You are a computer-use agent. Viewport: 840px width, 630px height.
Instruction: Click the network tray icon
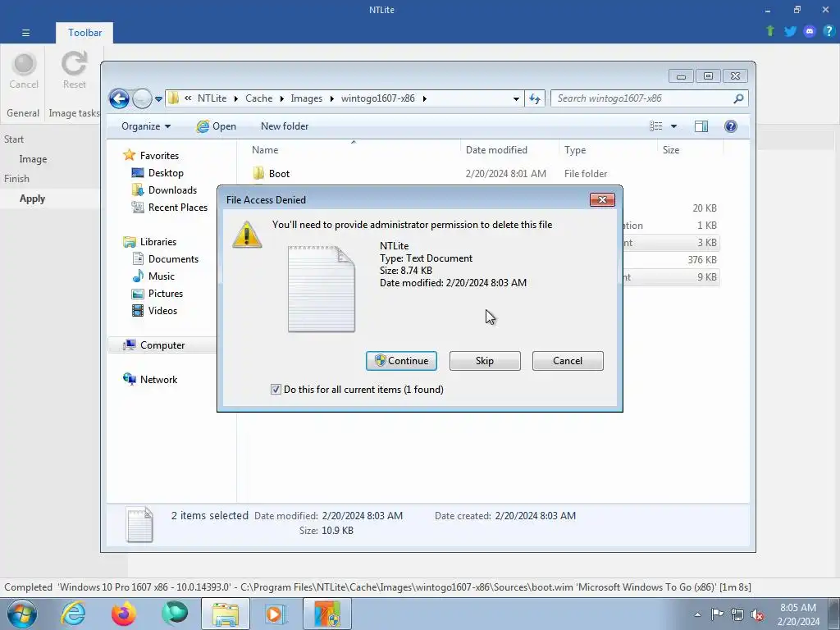pos(737,614)
